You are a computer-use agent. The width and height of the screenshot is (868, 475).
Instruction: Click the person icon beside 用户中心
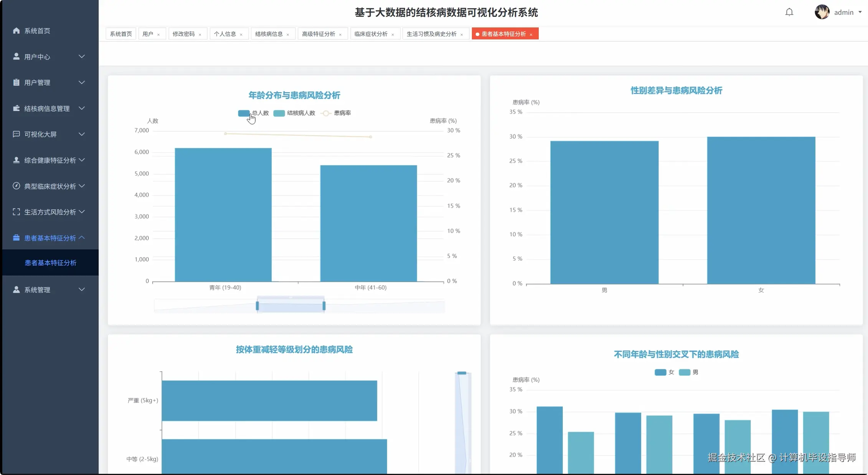[x=16, y=56]
